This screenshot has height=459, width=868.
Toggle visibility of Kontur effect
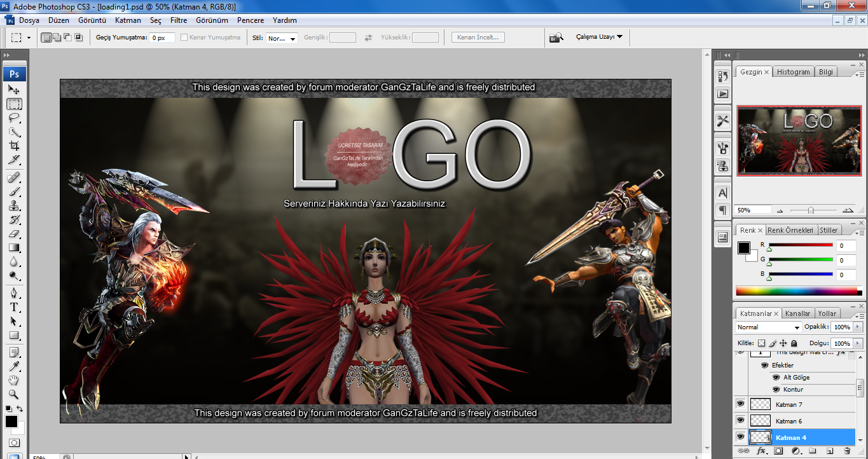click(x=776, y=389)
